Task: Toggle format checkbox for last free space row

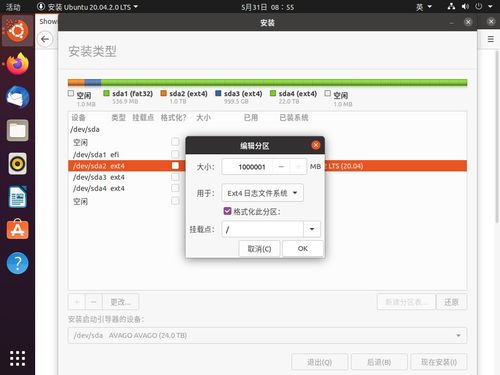Action: click(175, 201)
